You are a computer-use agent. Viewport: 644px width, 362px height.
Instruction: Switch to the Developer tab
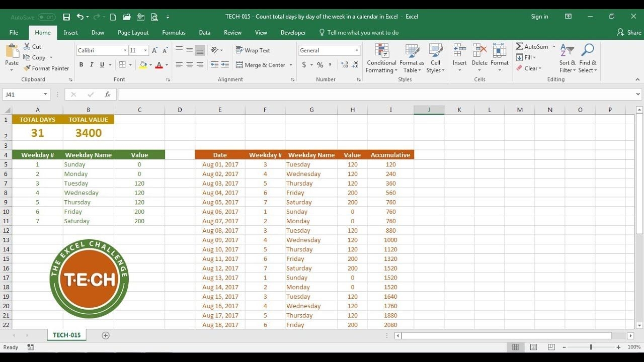pyautogui.click(x=293, y=33)
